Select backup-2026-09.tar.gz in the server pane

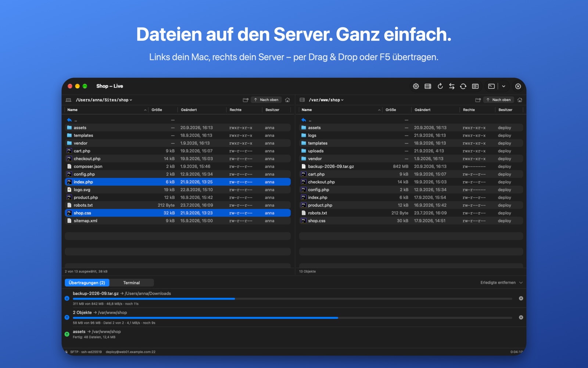pos(411,166)
